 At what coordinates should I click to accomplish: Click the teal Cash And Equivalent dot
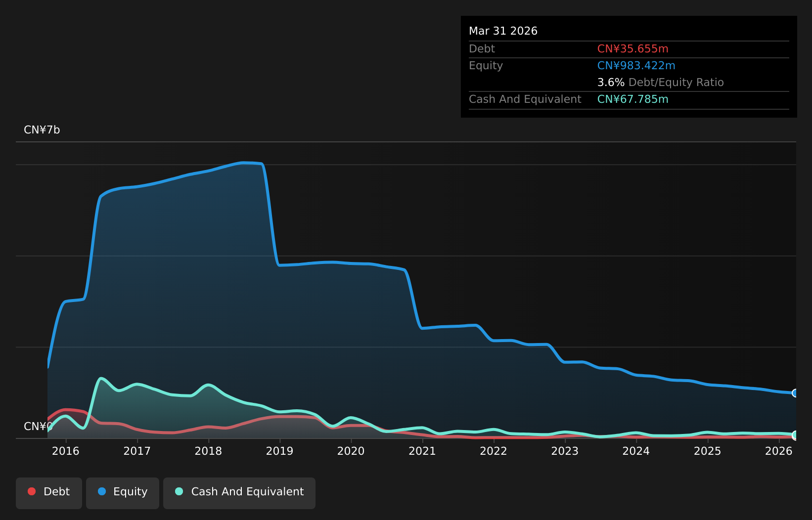(179, 491)
